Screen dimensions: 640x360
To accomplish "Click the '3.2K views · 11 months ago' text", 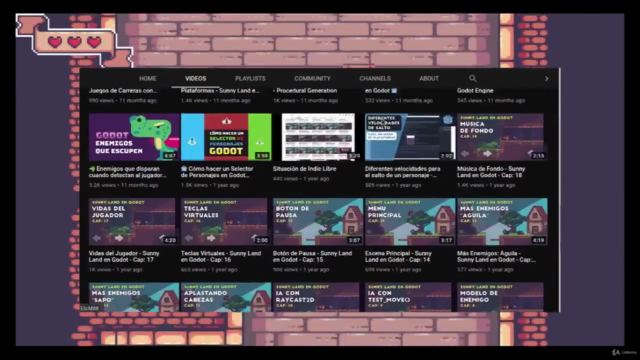I will point(123,185).
